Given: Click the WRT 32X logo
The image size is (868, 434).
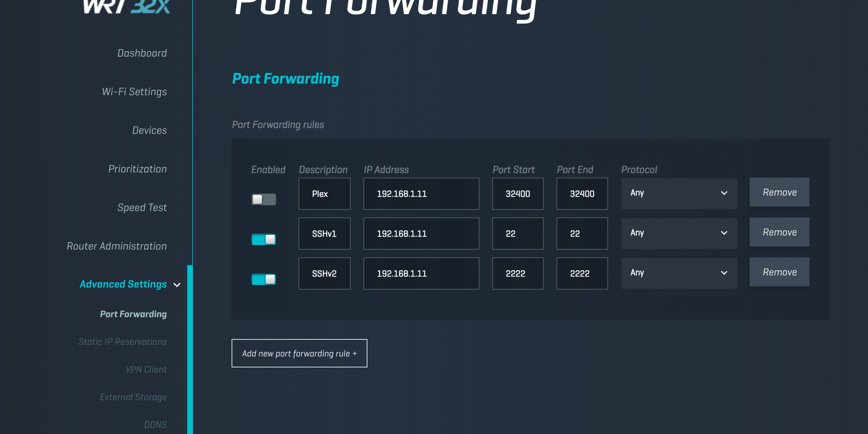Looking at the screenshot, I should point(126,7).
